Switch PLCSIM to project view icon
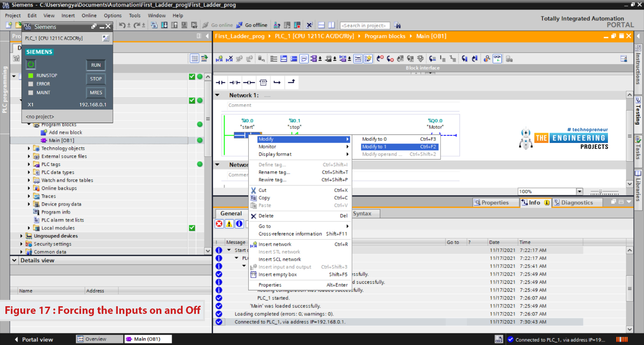This screenshot has width=644, height=345. pyautogui.click(x=106, y=38)
